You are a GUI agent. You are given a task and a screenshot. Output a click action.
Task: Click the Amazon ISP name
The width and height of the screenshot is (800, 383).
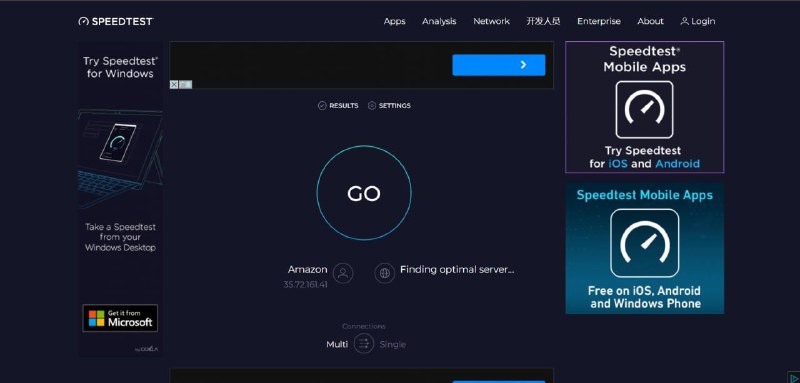pyautogui.click(x=307, y=269)
